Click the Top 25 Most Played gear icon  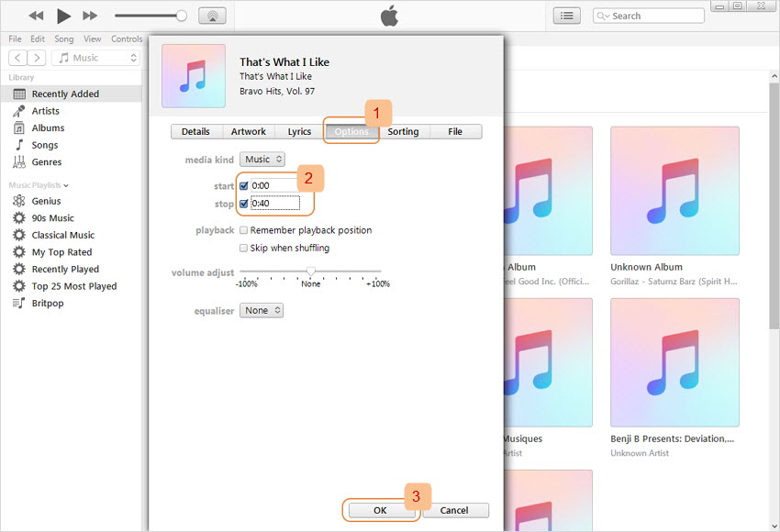(x=19, y=286)
